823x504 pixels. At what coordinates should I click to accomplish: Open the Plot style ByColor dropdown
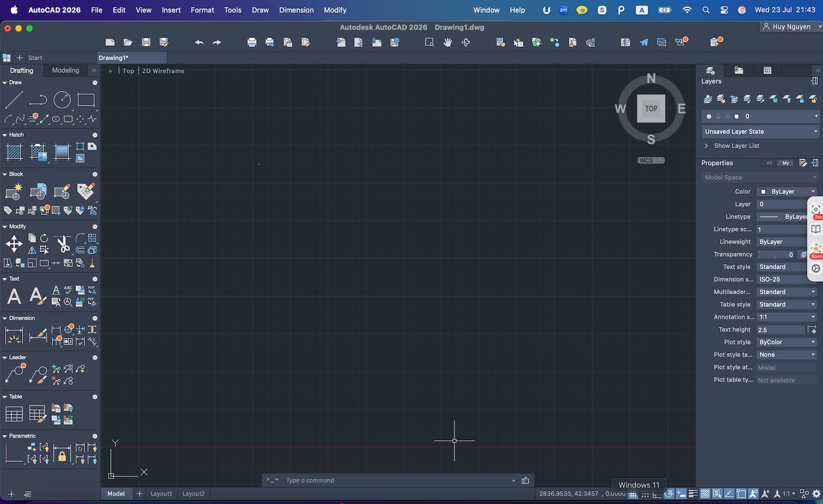click(x=787, y=342)
